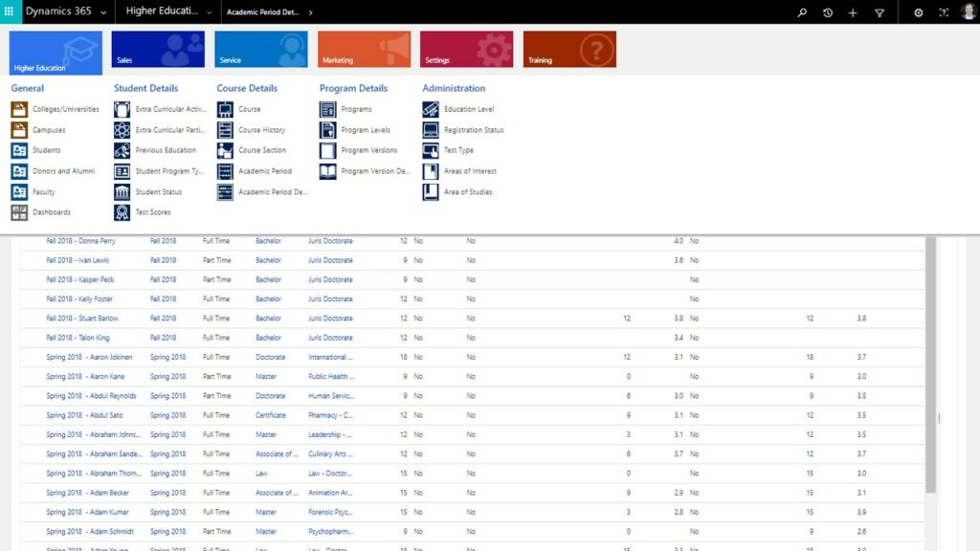The height and width of the screenshot is (551, 980).
Task: Open record Fall 2018 - Donna Perry
Action: pos(80,240)
